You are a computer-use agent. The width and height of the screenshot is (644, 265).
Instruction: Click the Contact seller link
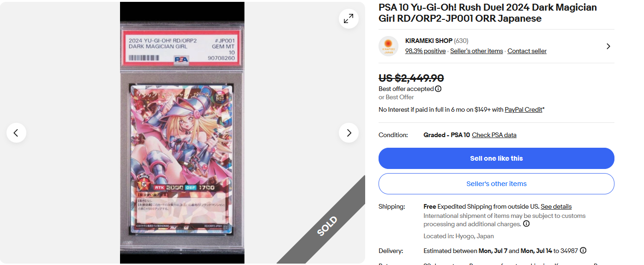point(527,51)
